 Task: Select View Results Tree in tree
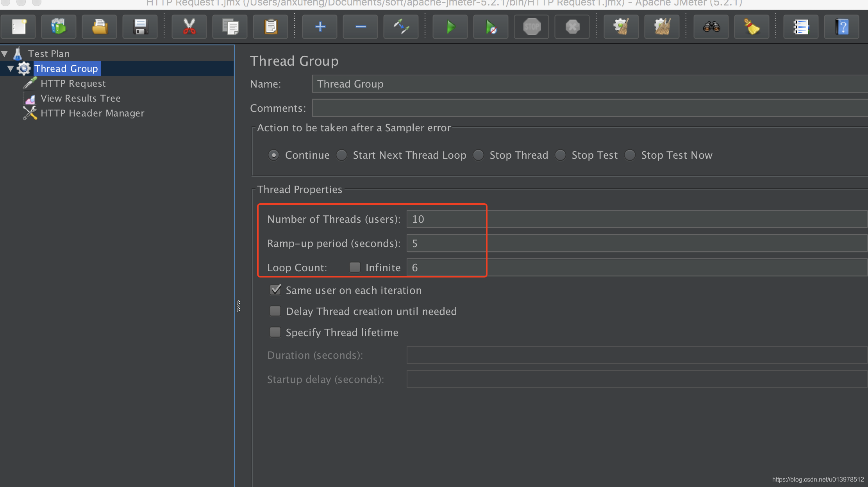point(80,98)
